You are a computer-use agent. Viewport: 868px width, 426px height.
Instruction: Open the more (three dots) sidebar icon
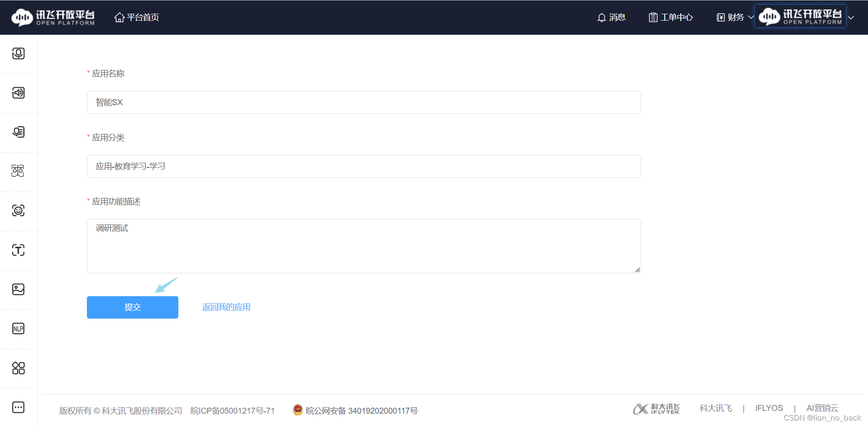click(18, 407)
